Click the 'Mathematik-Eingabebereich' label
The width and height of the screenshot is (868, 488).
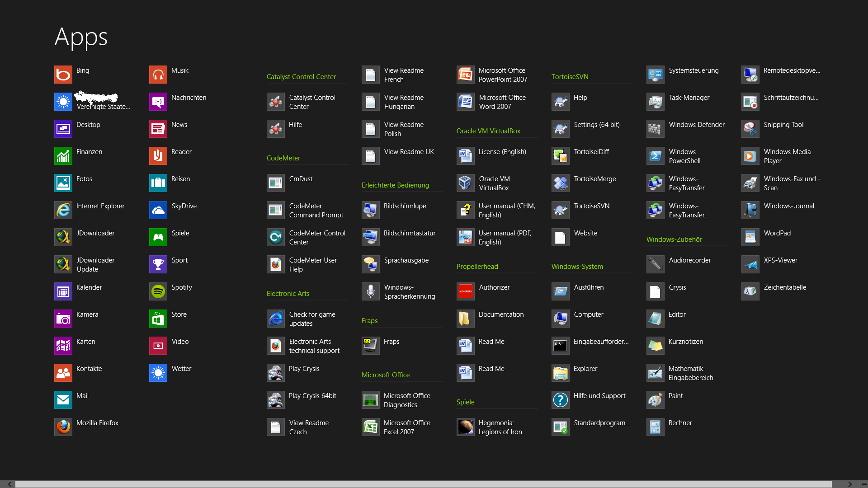pos(691,373)
